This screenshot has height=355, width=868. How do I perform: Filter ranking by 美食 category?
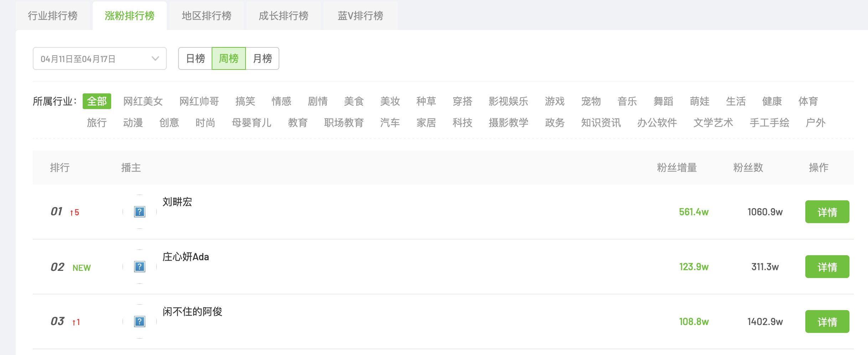[x=354, y=101]
